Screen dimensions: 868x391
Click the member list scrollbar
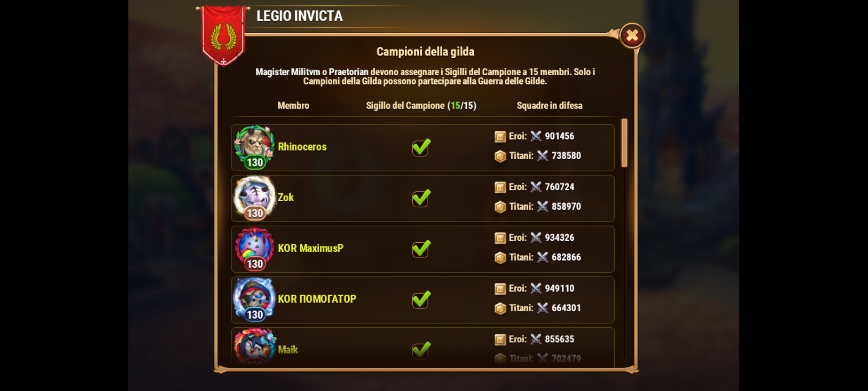(624, 143)
